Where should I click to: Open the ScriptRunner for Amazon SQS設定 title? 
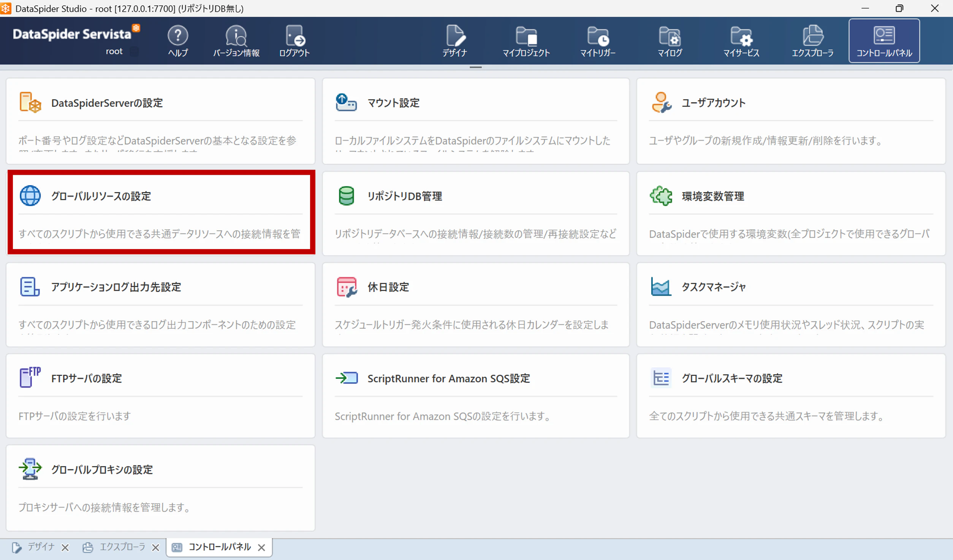pyautogui.click(x=448, y=379)
